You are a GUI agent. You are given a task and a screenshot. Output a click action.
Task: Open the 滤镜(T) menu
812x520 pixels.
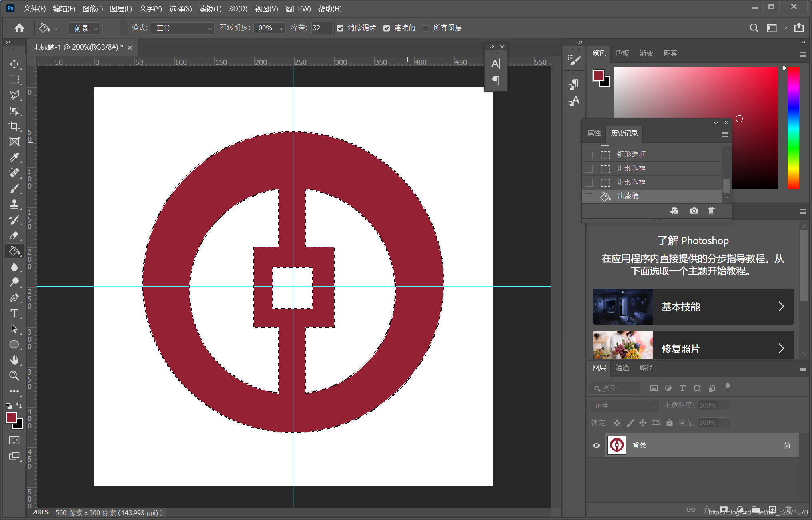[x=210, y=8]
